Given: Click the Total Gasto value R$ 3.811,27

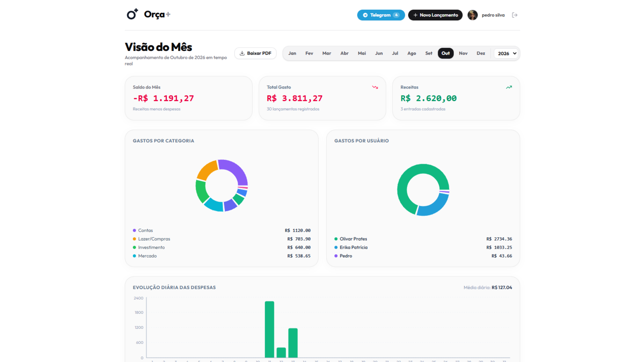Looking at the screenshot, I should point(294,98).
